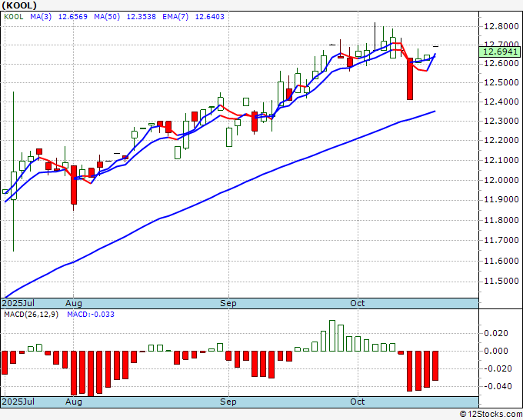Click the MA(50) legend label
This screenshot has height=420, width=523.
tap(107, 17)
